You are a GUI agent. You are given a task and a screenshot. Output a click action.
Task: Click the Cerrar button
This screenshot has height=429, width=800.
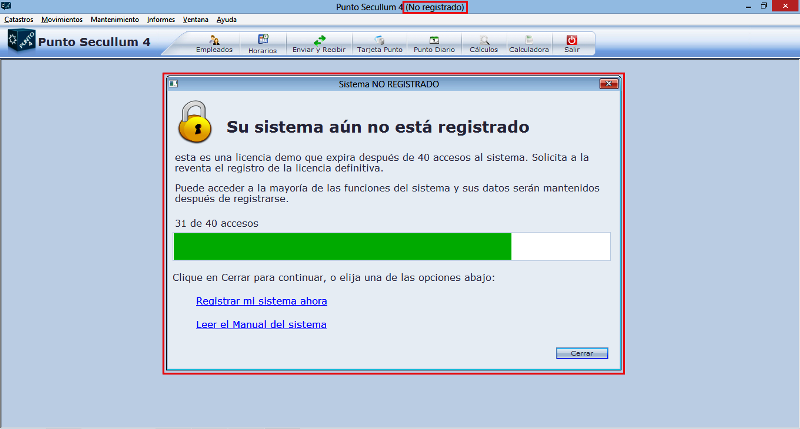click(582, 353)
